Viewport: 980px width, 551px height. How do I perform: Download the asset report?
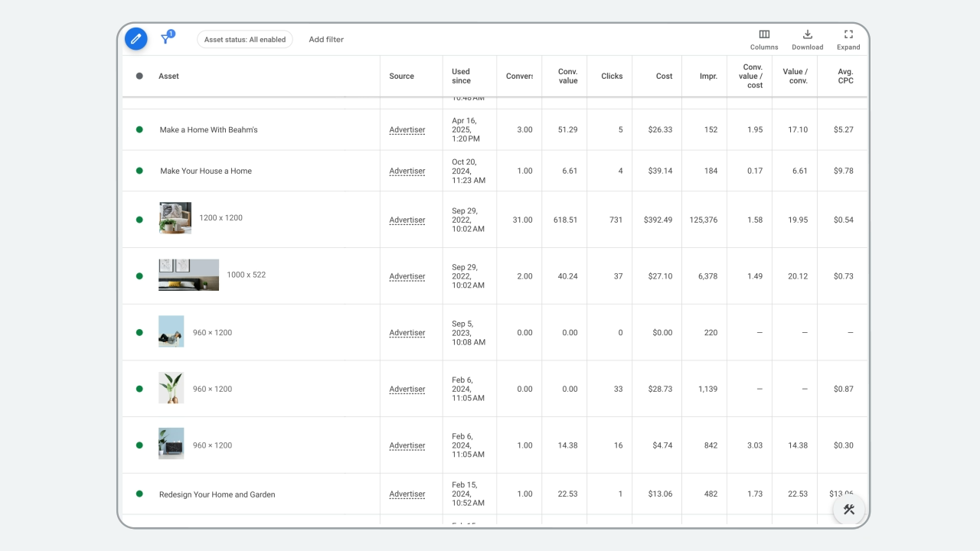[x=807, y=40]
